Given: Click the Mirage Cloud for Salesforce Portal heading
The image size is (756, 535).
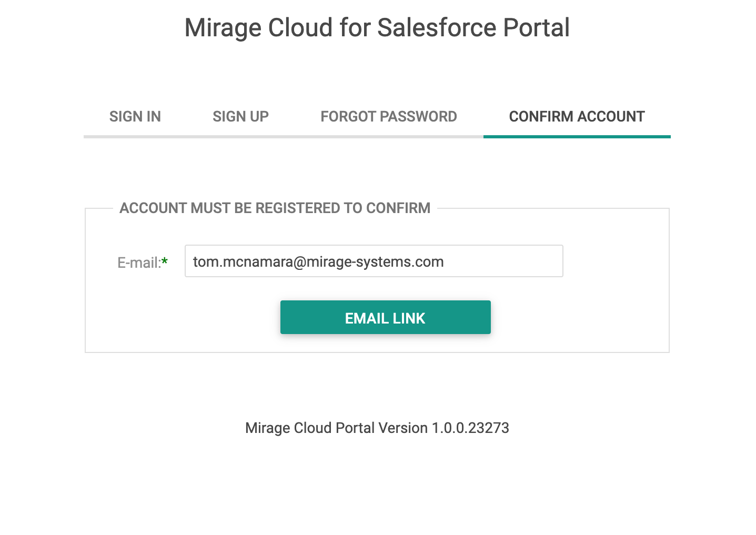Looking at the screenshot, I should 377,27.
